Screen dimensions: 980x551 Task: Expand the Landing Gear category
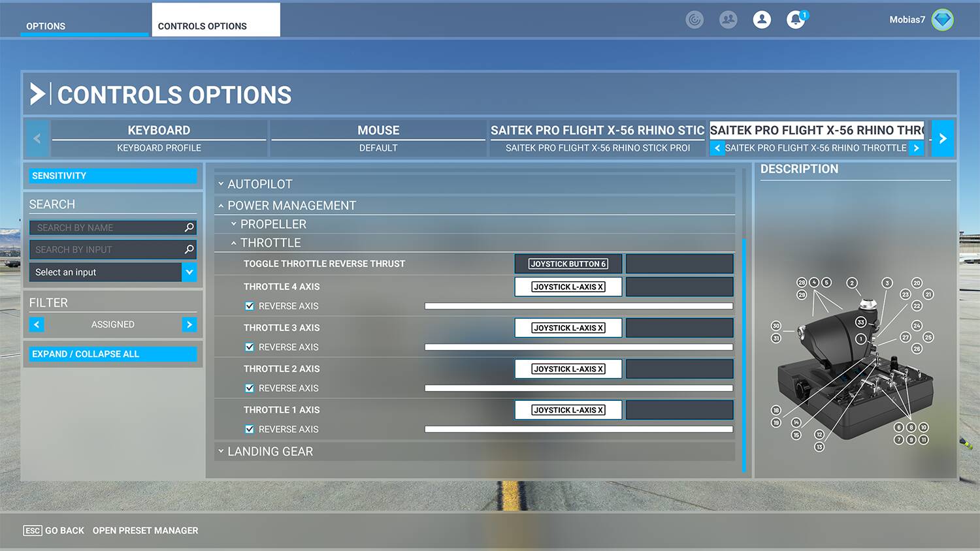(475, 452)
